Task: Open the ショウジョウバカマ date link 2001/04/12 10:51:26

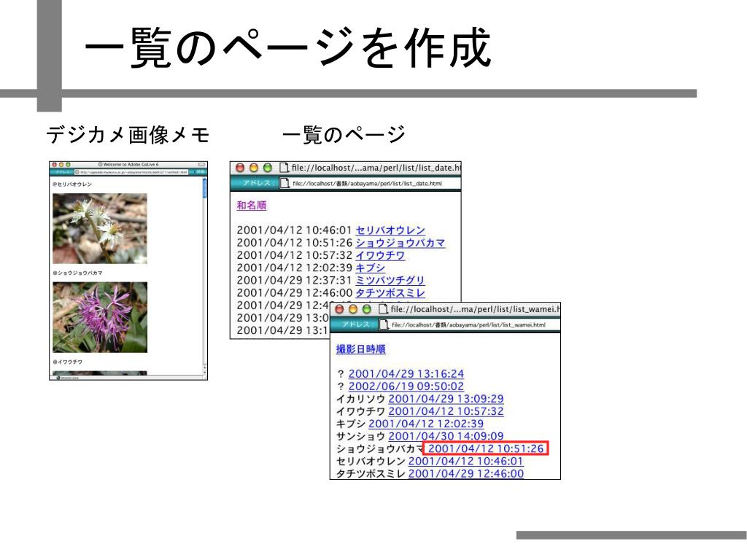Action: click(486, 448)
